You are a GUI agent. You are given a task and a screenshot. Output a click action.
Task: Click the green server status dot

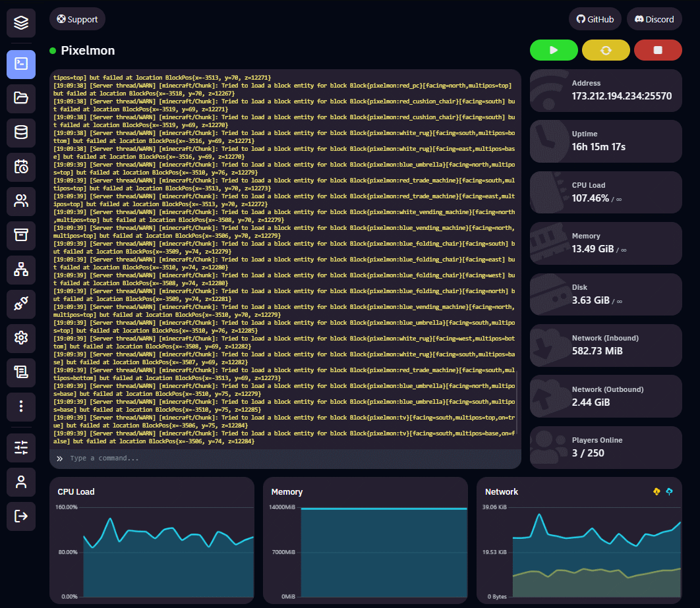pyautogui.click(x=53, y=51)
